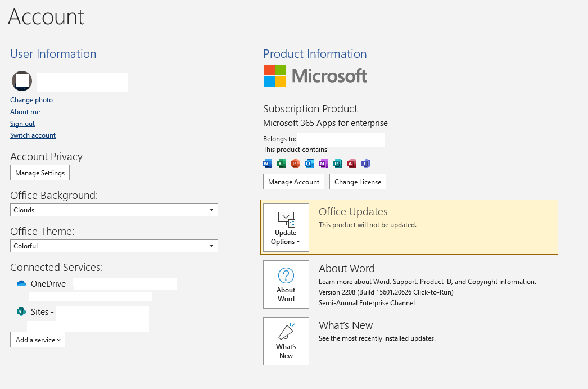This screenshot has width=588, height=389.
Task: Click the Publisher app icon
Action: coord(337,164)
